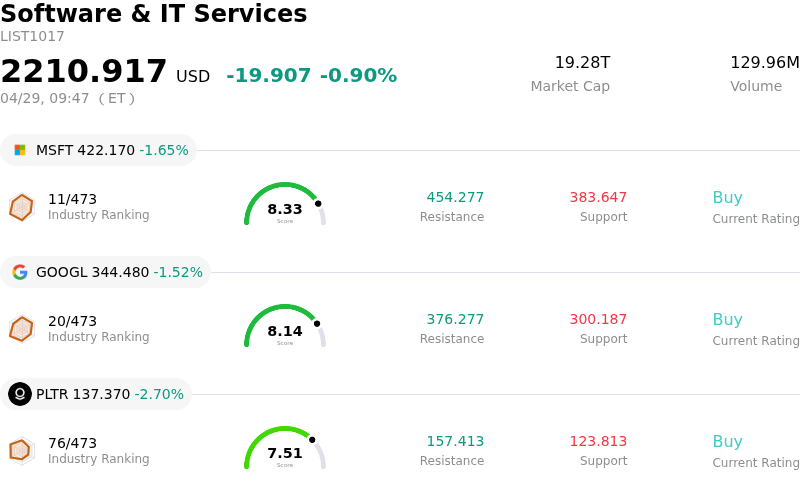Viewport: 800px width, 488px height.
Task: Click PLTR Buy current rating
Action: coord(727,442)
